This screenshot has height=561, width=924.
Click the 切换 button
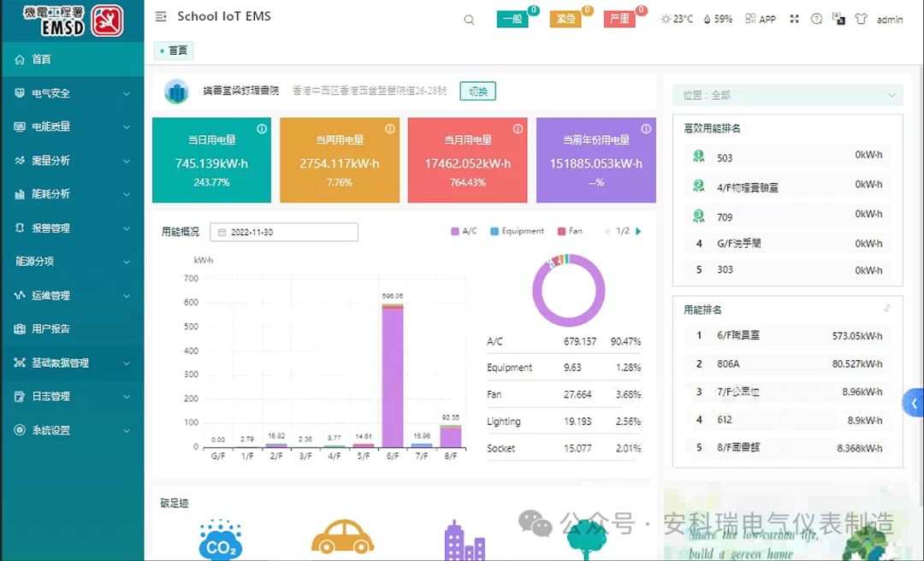477,92
